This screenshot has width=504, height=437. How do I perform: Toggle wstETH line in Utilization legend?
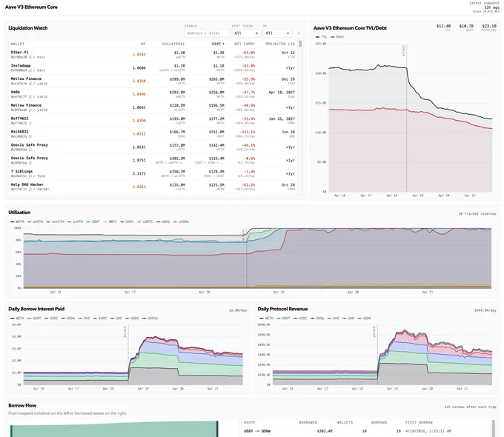click(x=55, y=221)
